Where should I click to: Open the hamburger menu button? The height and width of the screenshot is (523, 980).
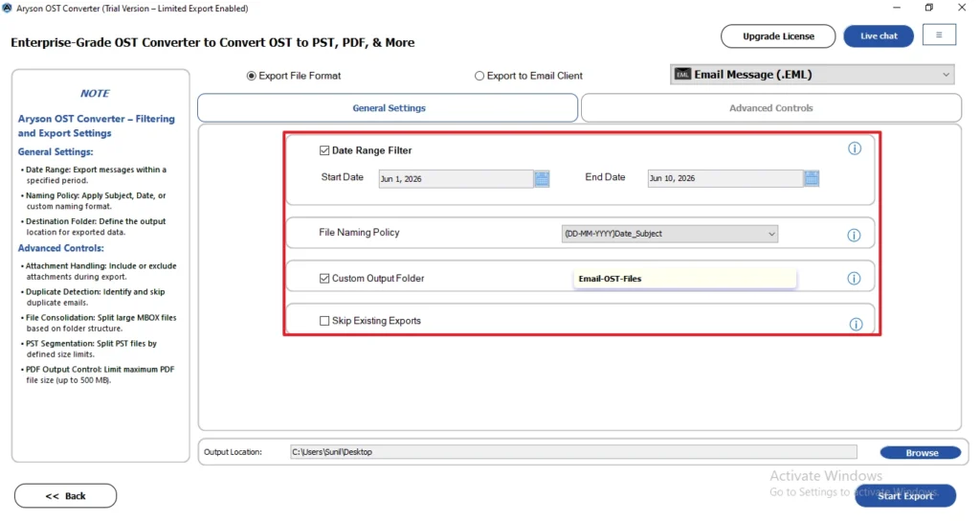tap(939, 35)
